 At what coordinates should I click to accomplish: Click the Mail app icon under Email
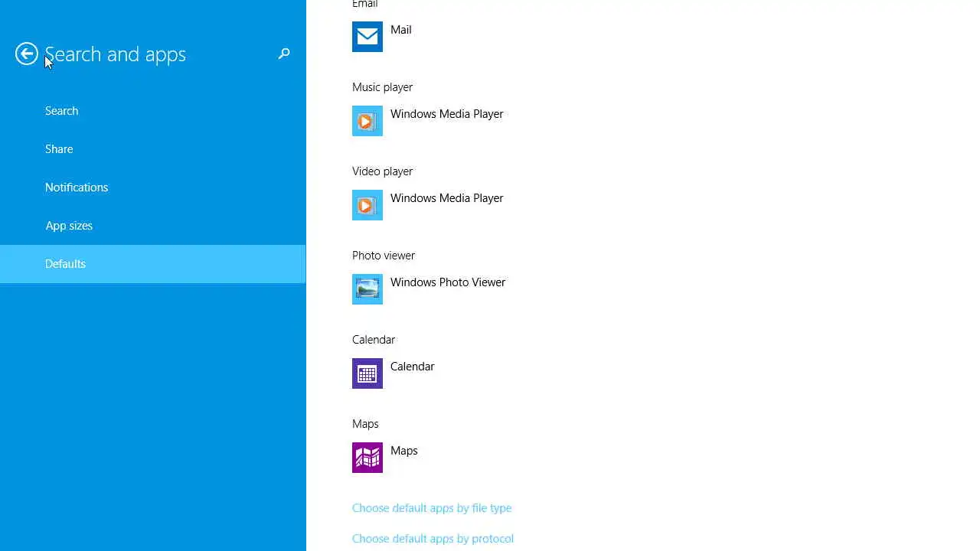pyautogui.click(x=367, y=37)
